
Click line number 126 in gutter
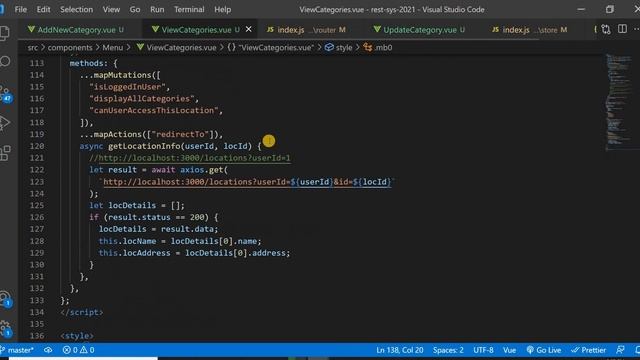click(x=37, y=217)
